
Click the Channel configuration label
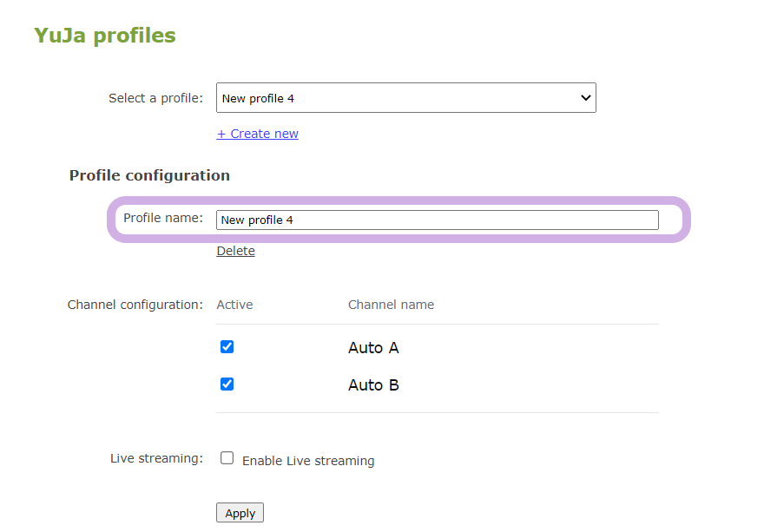[x=135, y=305]
